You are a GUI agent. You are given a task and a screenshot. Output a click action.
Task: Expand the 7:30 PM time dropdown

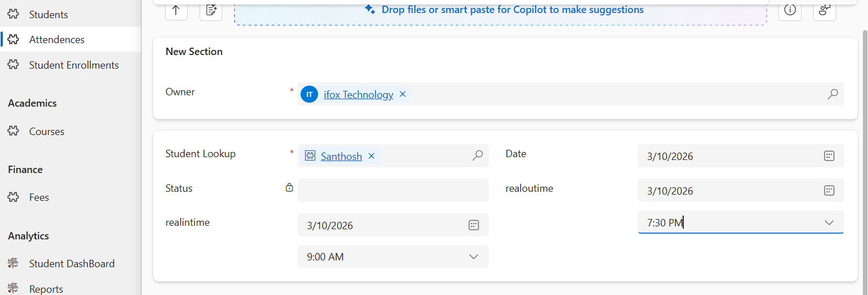[829, 223]
